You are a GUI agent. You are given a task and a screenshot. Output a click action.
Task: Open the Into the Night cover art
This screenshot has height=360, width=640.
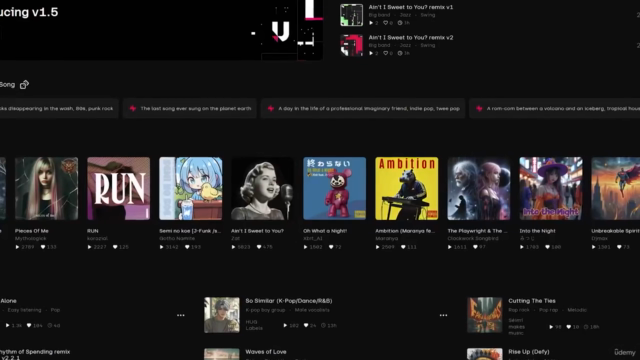pos(551,189)
